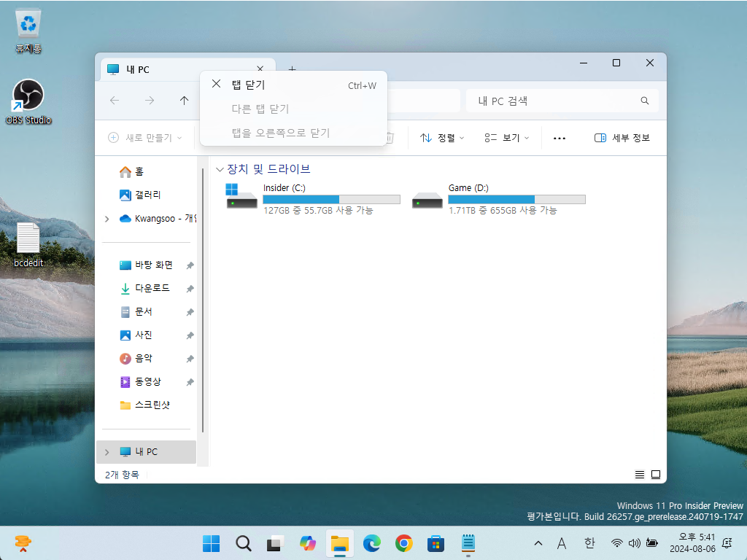The image size is (747, 560).
Task: Click the search magnifier icon
Action: point(645,101)
